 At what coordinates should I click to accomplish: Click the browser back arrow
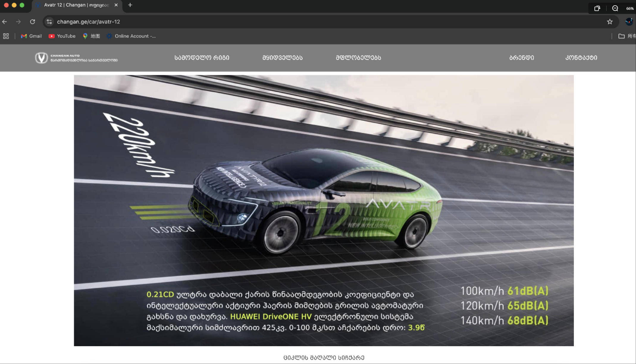4,22
